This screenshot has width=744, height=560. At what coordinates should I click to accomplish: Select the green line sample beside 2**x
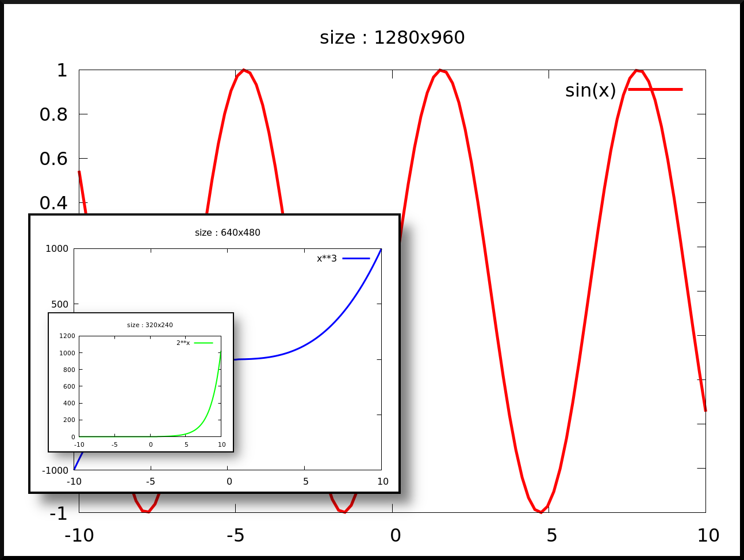click(x=204, y=342)
